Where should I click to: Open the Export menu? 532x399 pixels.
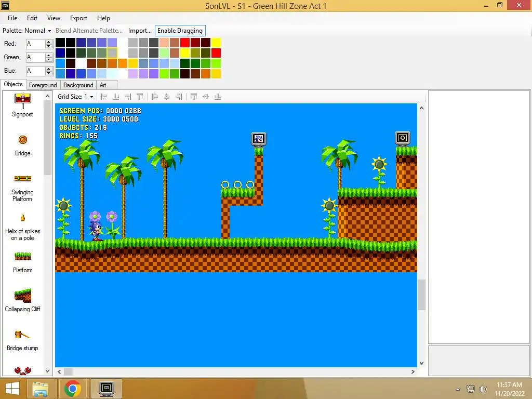(x=78, y=18)
